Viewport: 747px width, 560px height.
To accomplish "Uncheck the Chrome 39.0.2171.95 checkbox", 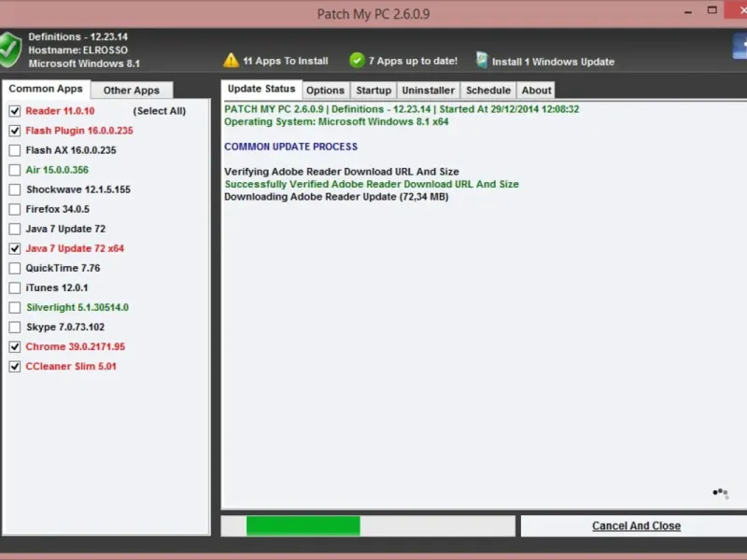I will coord(15,346).
